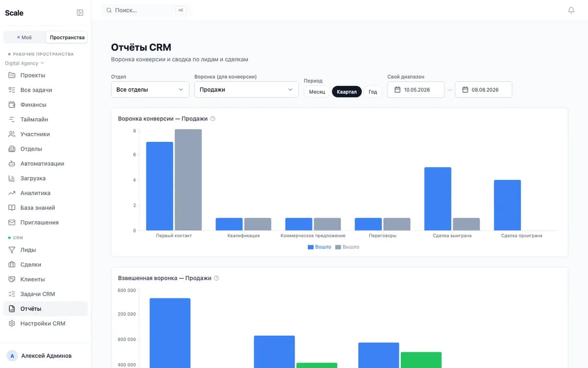Click the Участники people icon

(x=12, y=134)
